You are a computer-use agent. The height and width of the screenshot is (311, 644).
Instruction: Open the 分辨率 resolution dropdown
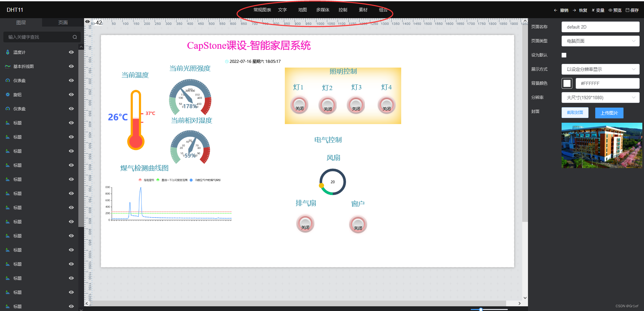[x=601, y=98]
